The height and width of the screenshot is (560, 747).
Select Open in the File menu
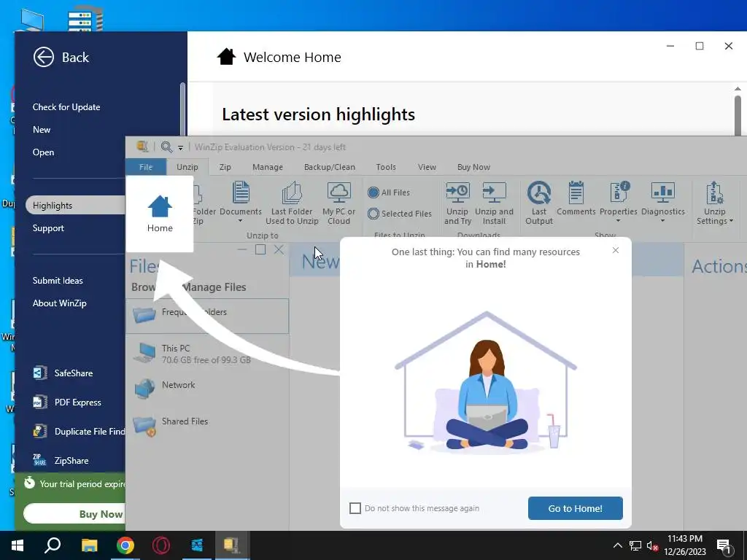tap(43, 152)
